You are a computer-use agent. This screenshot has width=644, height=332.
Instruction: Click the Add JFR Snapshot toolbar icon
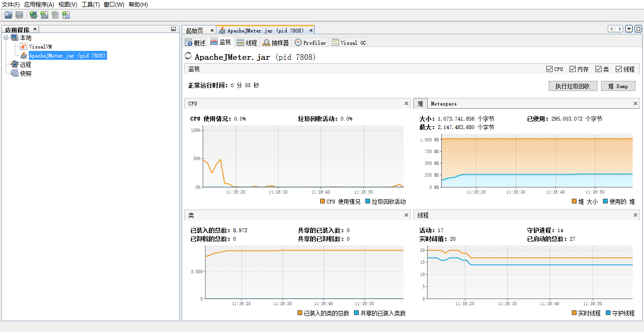tap(66, 15)
